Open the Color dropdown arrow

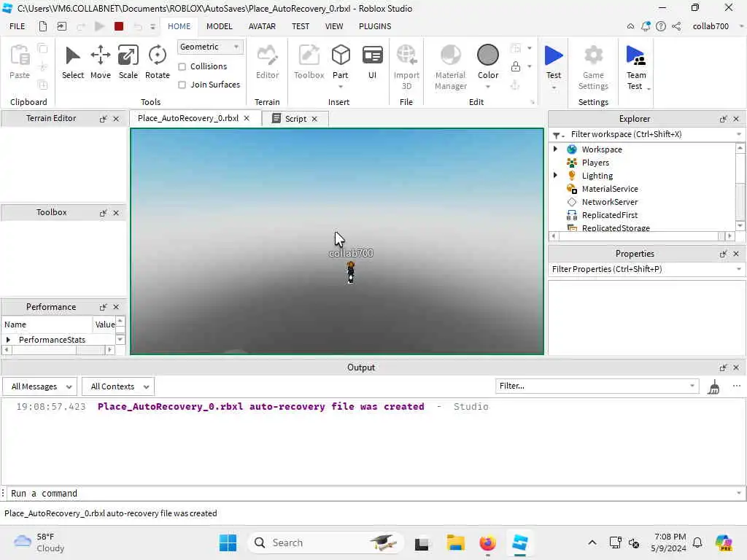[x=488, y=87]
